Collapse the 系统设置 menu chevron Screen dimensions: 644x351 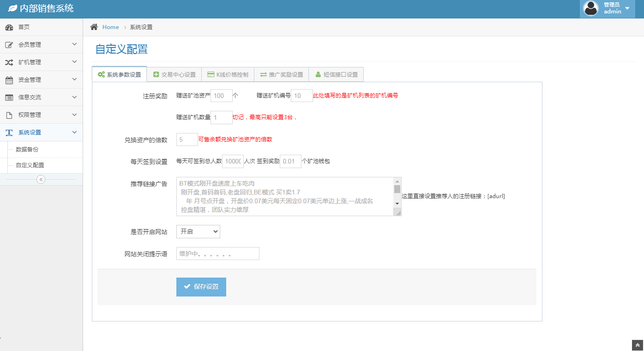click(75, 133)
